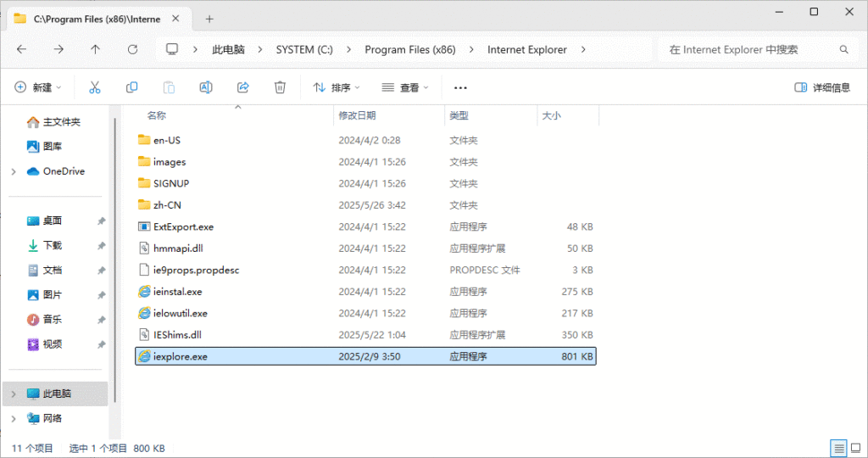Image resolution: width=868 pixels, height=458 pixels.
Task: Go to SYSTEM (C:) in breadcrumb
Action: pos(304,49)
